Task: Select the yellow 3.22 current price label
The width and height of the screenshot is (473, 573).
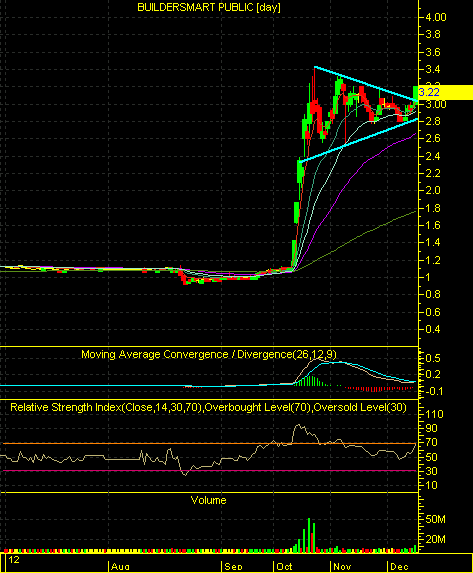Action: 445,92
